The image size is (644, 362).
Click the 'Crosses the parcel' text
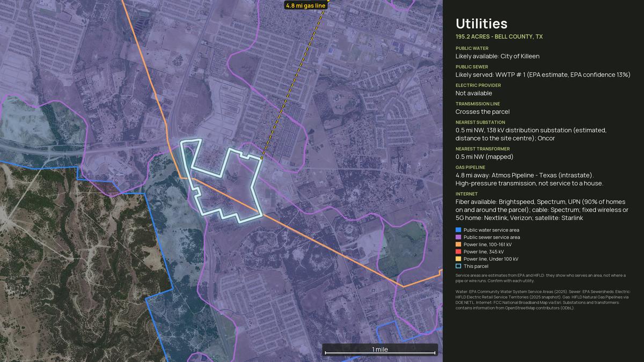[482, 112]
